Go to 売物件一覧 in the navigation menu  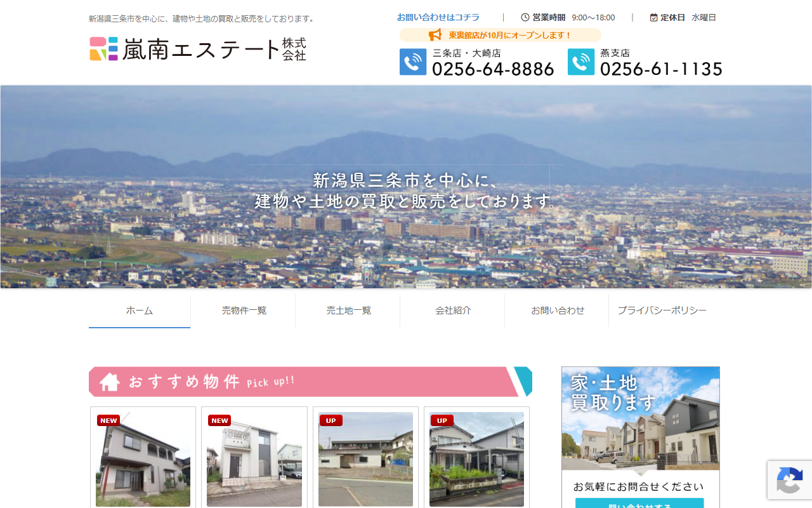[244, 311]
